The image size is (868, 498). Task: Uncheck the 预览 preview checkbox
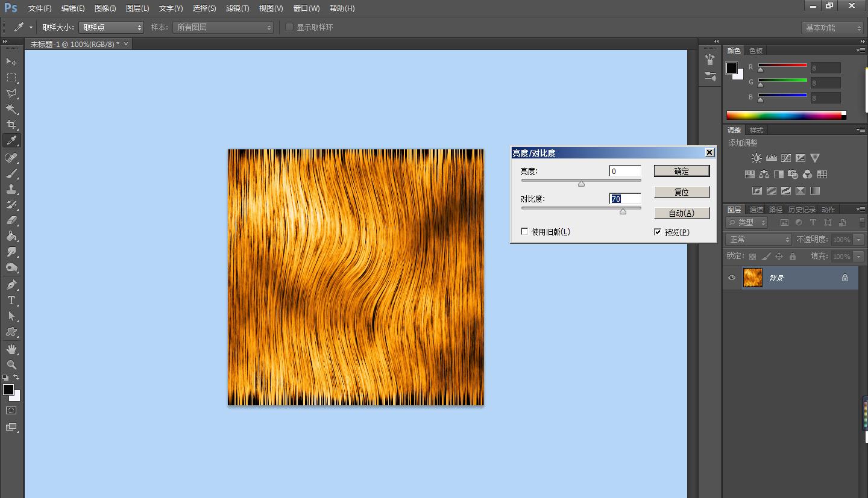pyautogui.click(x=658, y=232)
